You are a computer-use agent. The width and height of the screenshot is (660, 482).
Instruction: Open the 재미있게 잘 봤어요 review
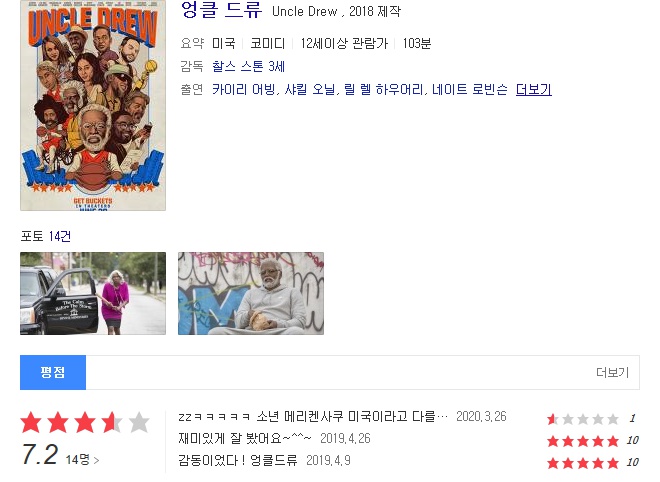(x=245, y=438)
